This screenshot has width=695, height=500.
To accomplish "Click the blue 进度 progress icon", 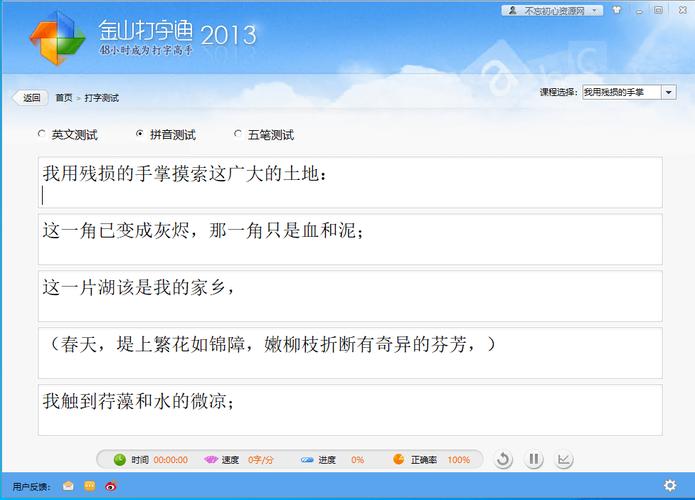I will click(307, 460).
